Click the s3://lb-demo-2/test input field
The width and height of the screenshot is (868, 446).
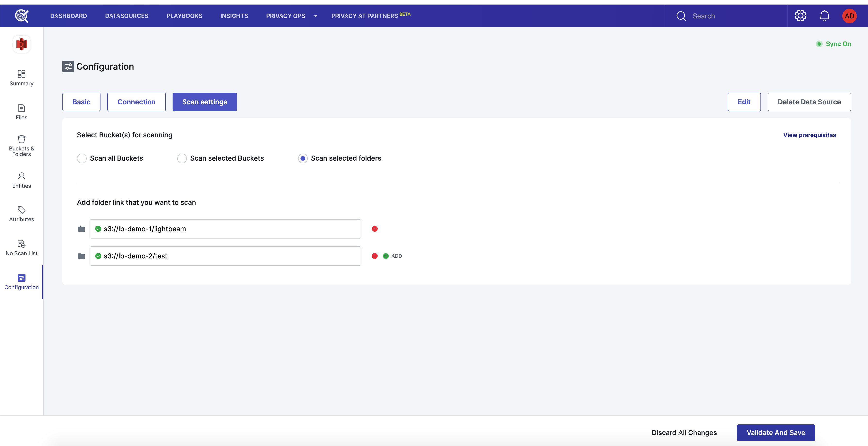coord(225,256)
